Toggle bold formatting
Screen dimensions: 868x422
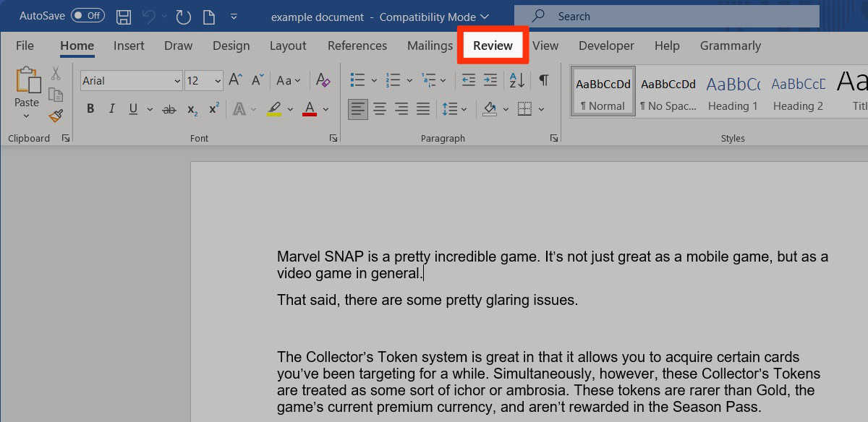[90, 109]
